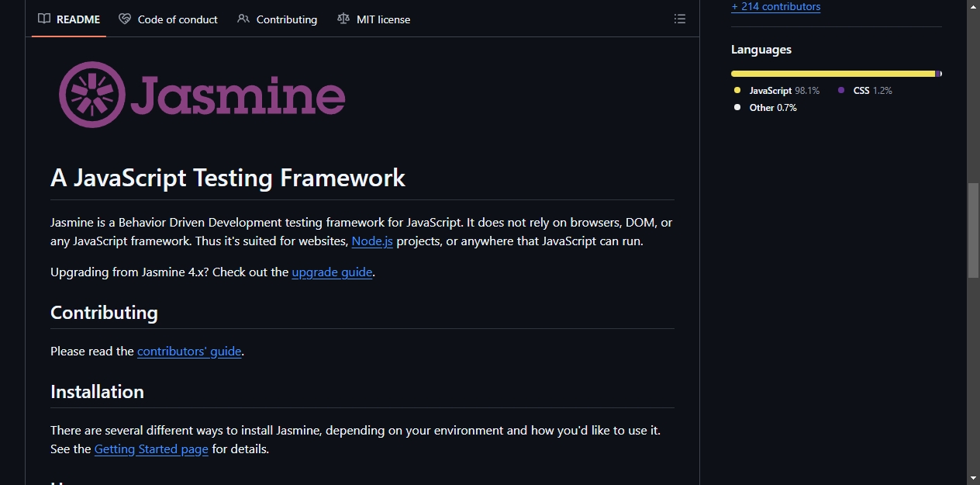Click the heart icon for Code of conduct
The height and width of the screenshot is (485, 980).
coord(125,19)
